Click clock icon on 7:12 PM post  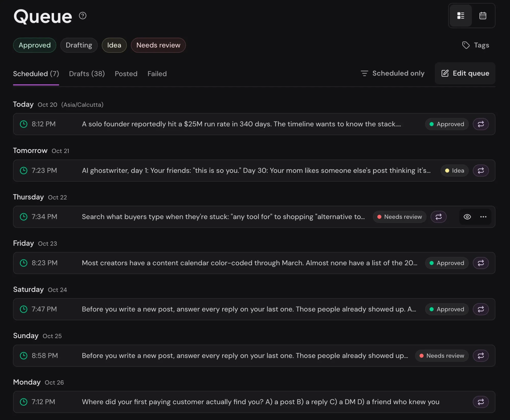[24, 402]
